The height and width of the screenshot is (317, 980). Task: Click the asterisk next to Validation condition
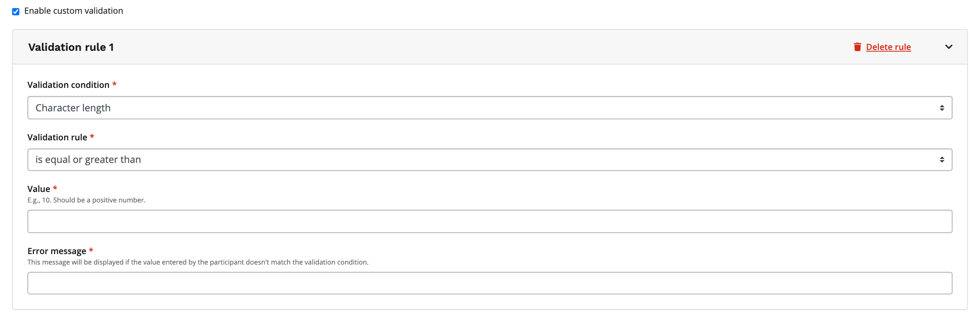115,84
